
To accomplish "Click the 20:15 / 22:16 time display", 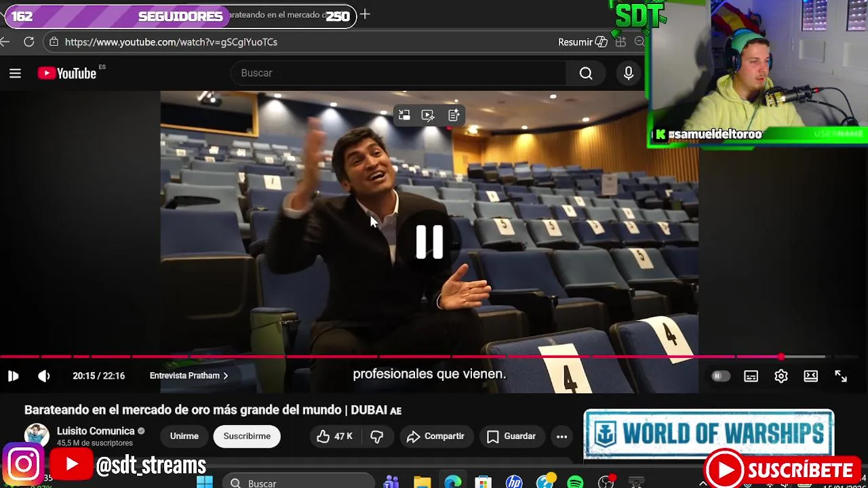I will (x=99, y=375).
